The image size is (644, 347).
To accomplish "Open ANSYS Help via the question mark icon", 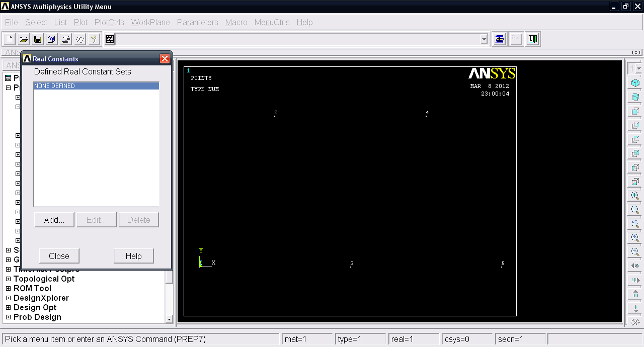I will point(94,39).
